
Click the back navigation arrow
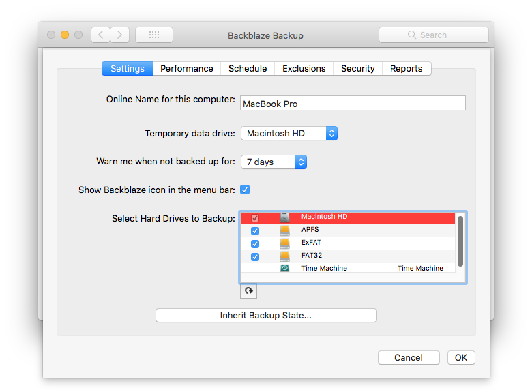pyautogui.click(x=100, y=35)
